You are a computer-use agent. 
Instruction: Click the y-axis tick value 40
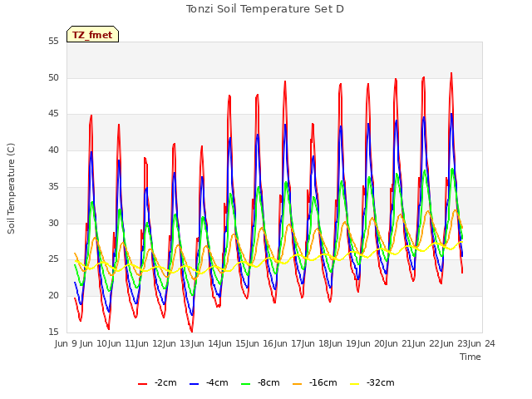(53, 150)
